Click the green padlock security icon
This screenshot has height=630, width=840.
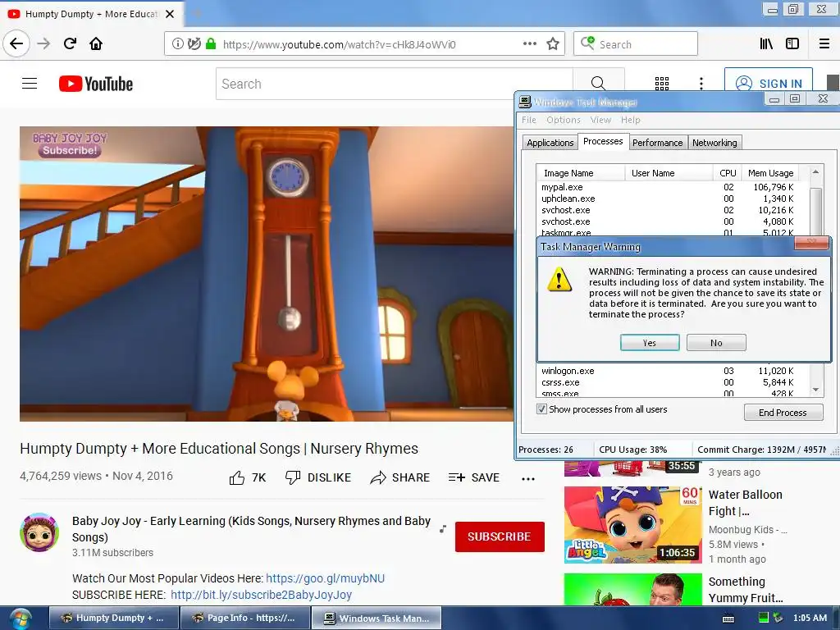211,44
